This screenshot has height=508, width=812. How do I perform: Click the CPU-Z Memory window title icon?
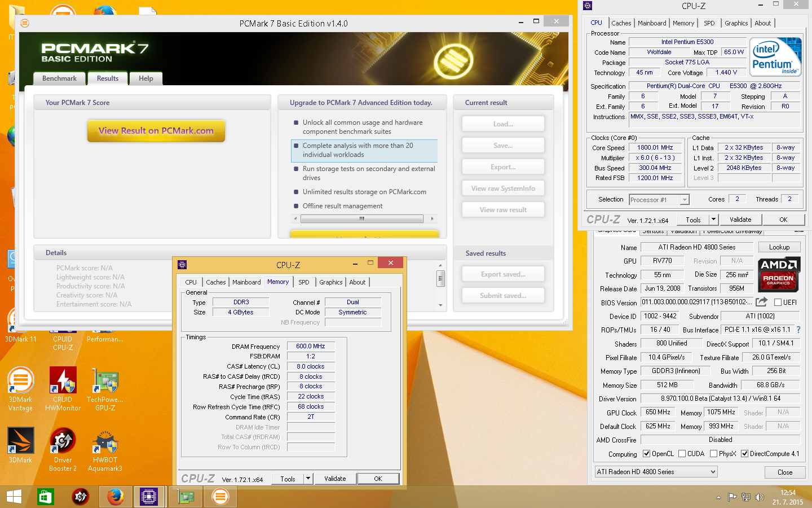182,265
